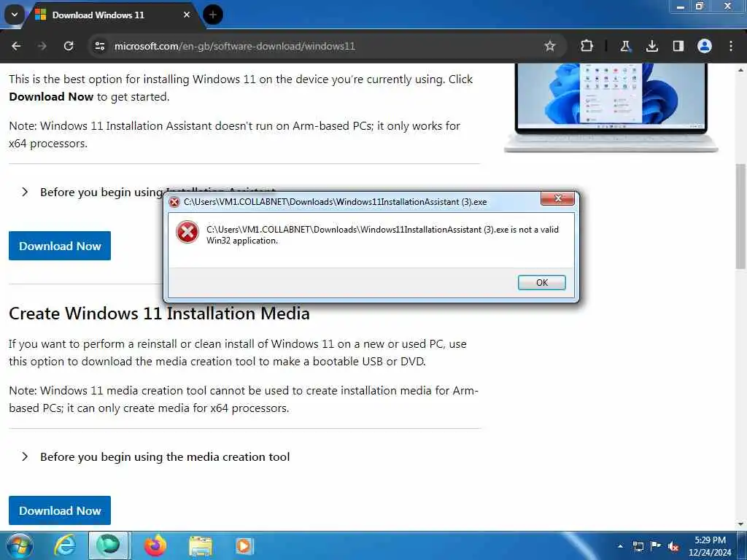This screenshot has width=747, height=560.
Task: Launch Internet Explorer from taskbar
Action: pyautogui.click(x=64, y=545)
